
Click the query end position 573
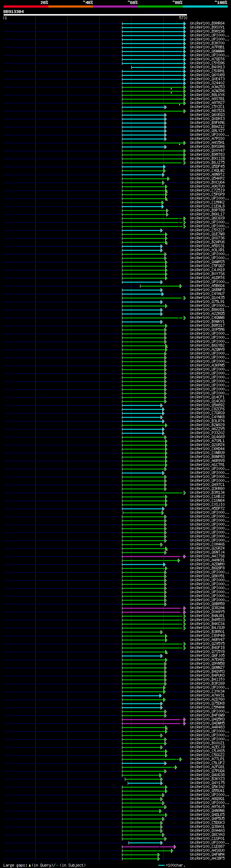point(182,18)
